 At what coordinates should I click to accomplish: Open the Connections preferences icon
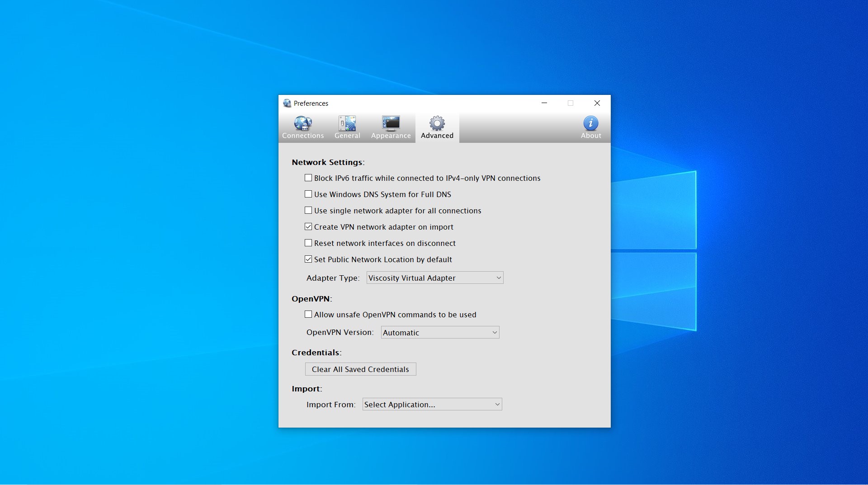point(303,123)
